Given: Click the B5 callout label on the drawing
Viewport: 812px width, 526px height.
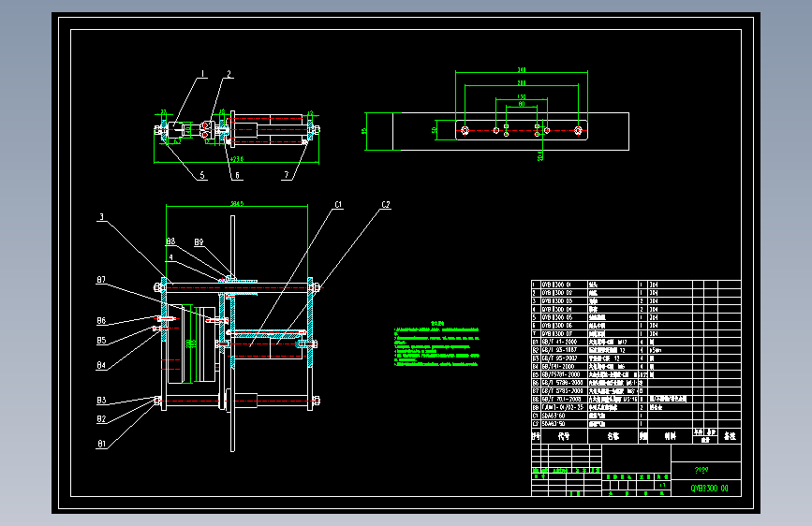Looking at the screenshot, I should pyautogui.click(x=101, y=340).
